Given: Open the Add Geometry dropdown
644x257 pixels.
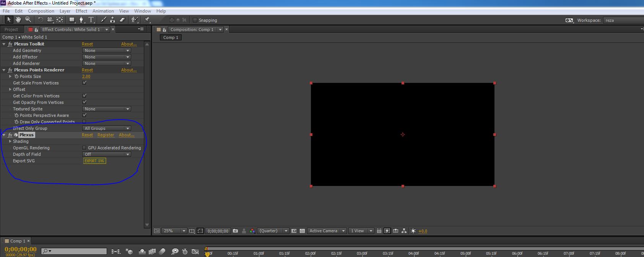Looking at the screenshot, I should [107, 50].
